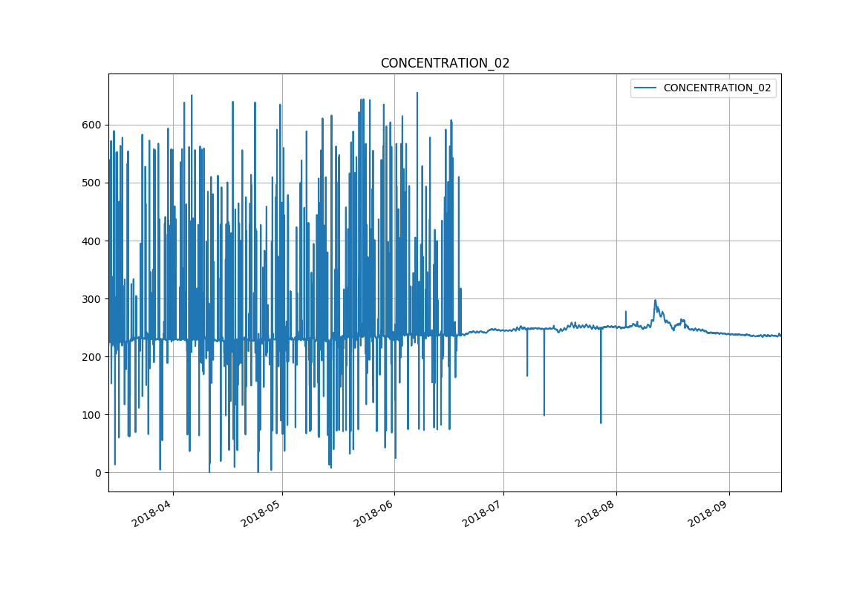Click the early-July downward spike's lowest point

[x=527, y=375]
